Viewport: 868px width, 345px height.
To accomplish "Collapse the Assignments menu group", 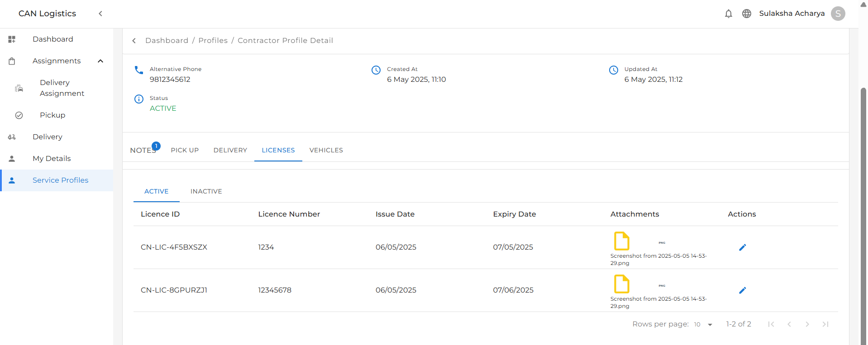I will [x=100, y=61].
